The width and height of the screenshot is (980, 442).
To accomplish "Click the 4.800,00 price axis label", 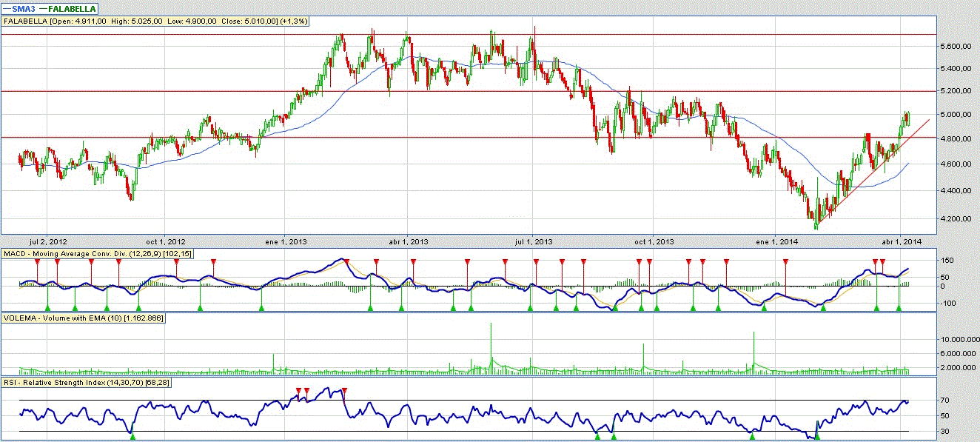I will point(954,139).
